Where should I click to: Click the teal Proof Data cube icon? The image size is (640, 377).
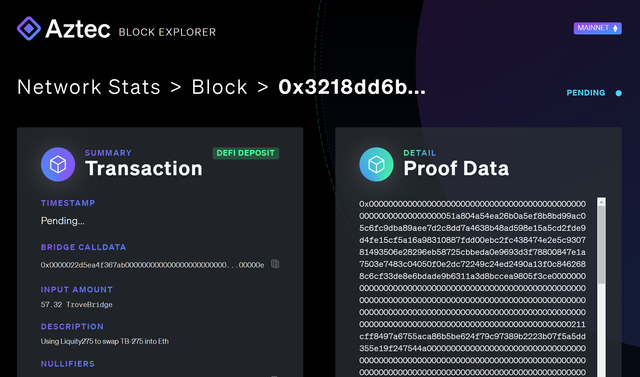pos(376,164)
